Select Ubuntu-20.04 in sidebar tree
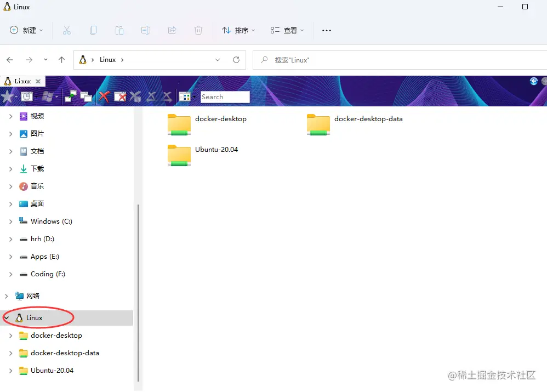 52,371
